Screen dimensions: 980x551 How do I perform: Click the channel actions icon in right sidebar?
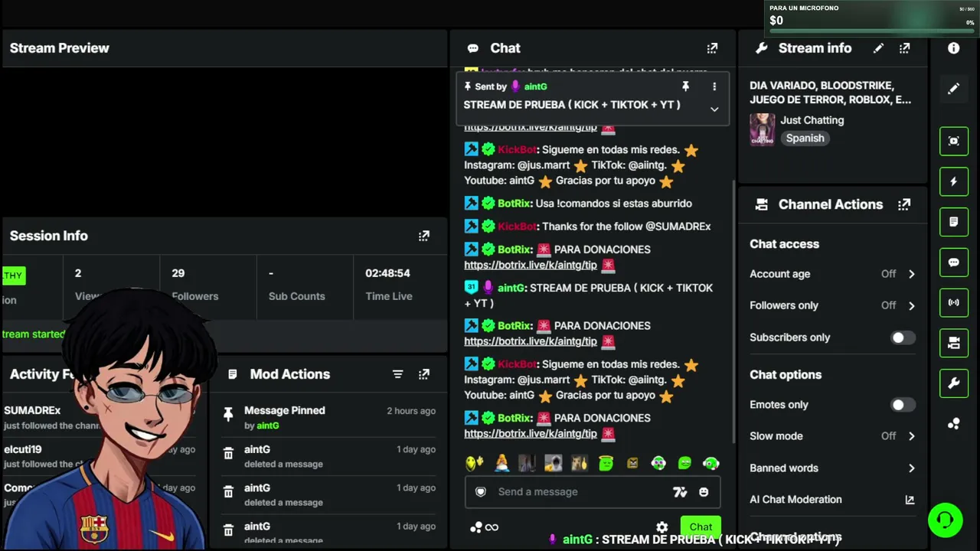click(x=954, y=343)
